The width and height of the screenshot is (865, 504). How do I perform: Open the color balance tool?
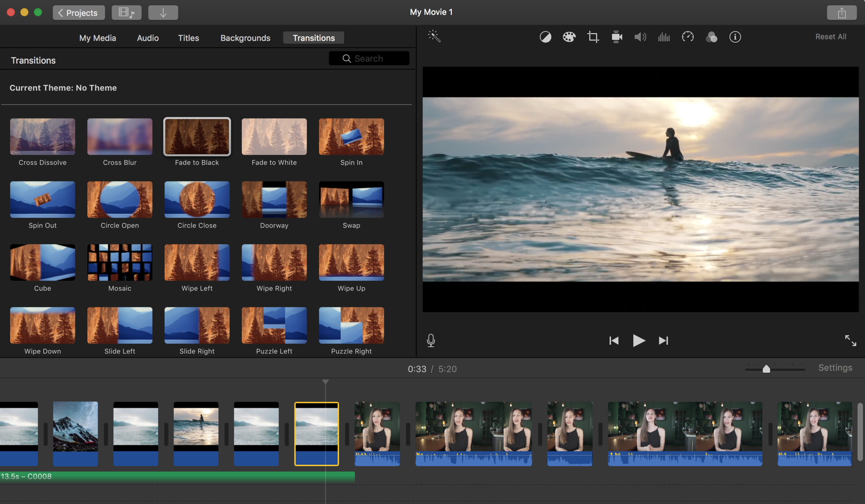(x=545, y=37)
